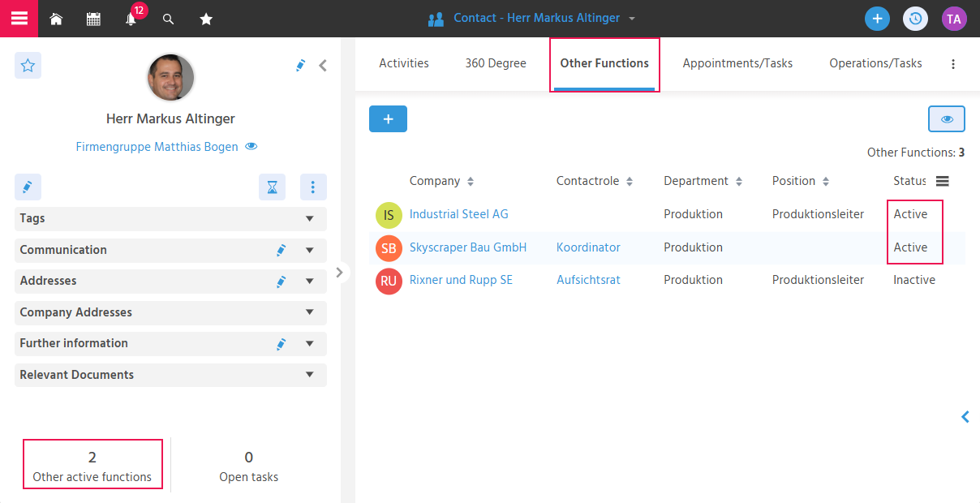Switch to the 360 Degree tab

(496, 63)
